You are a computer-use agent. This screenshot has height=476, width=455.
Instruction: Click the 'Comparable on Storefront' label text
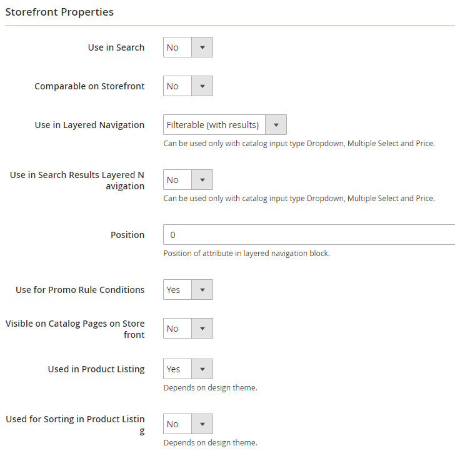(89, 86)
